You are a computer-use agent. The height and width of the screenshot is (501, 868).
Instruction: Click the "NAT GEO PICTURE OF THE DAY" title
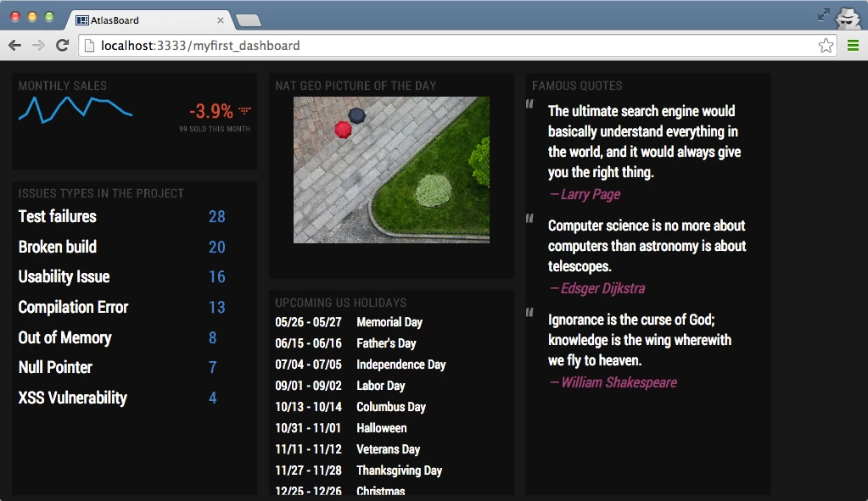click(356, 86)
